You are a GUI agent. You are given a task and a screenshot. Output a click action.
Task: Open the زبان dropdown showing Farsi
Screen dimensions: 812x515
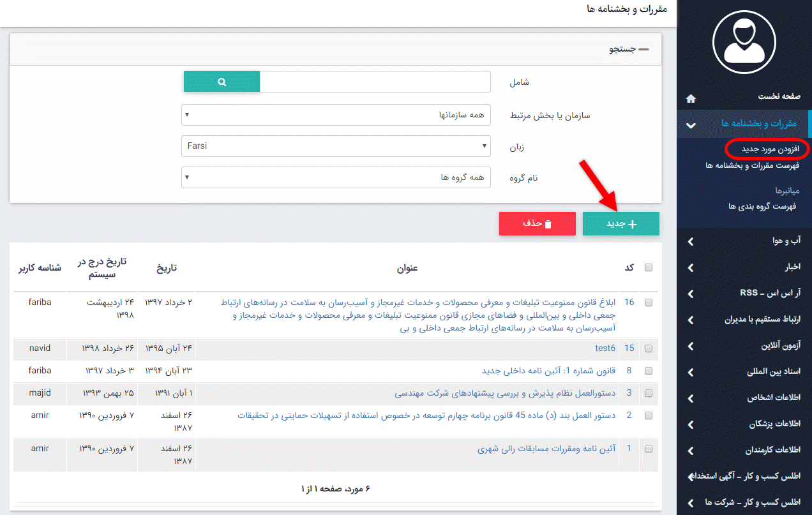tap(336, 146)
